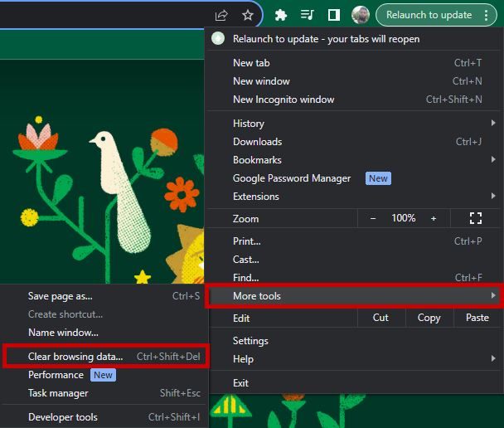Open a New tab from the menu
The width and height of the screenshot is (504, 428).
[x=354, y=63]
